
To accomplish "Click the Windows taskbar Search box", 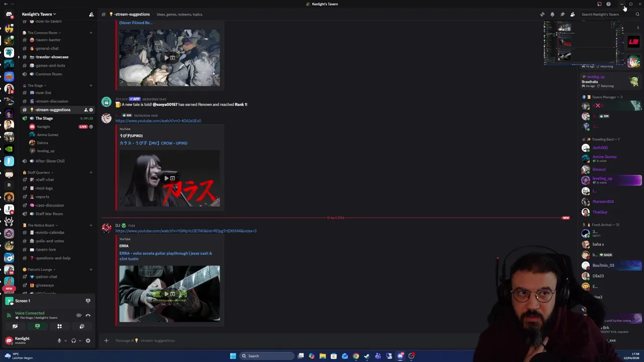I will click(266, 356).
